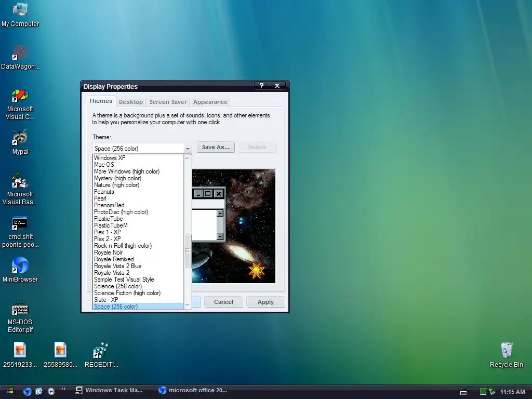The image size is (532, 399).
Task: Expand quick launch overflow chevron
Action: 63,389
